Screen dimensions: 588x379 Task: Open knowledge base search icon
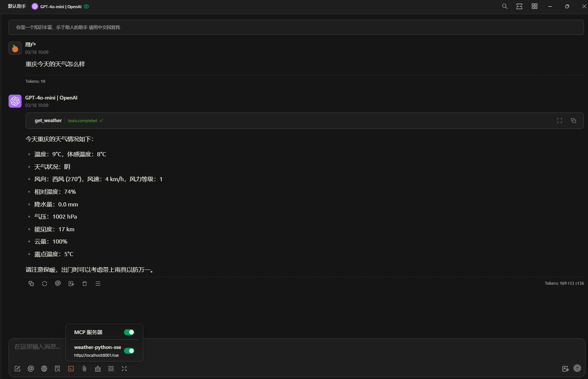coord(58,369)
